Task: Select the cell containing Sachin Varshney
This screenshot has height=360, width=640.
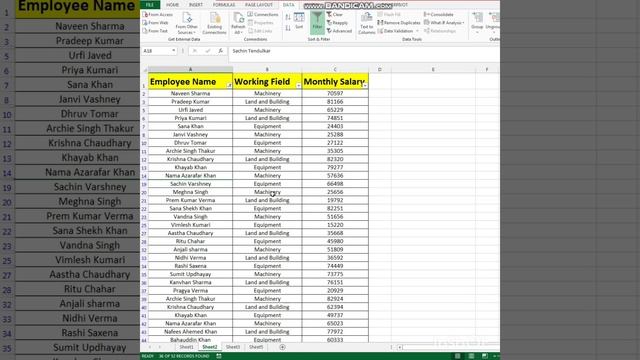Action: tap(190, 184)
